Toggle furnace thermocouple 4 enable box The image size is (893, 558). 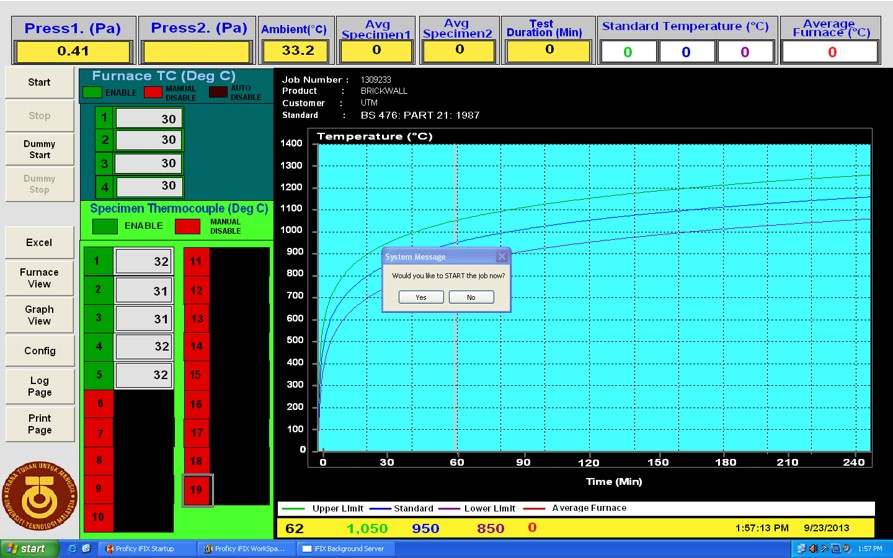tap(104, 186)
